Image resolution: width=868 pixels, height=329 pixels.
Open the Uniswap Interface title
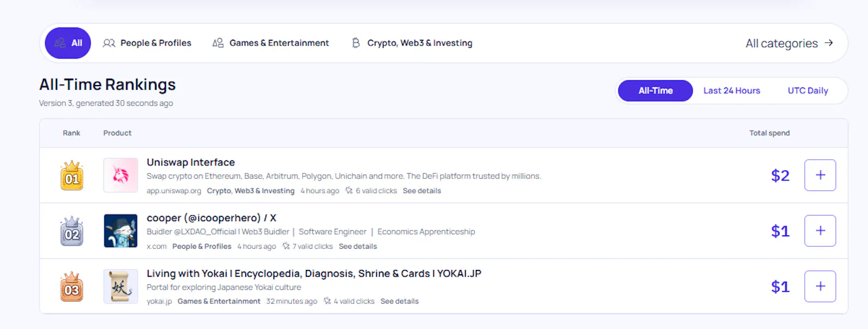pos(190,162)
